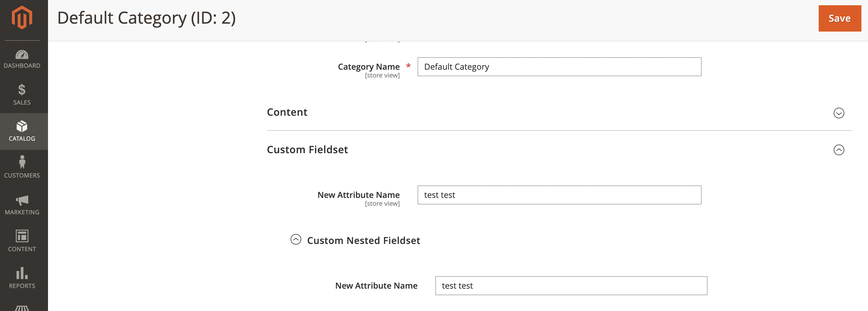Screen dimensions: 868x311
Task: Select the Marketing megaphone icon
Action: point(22,201)
